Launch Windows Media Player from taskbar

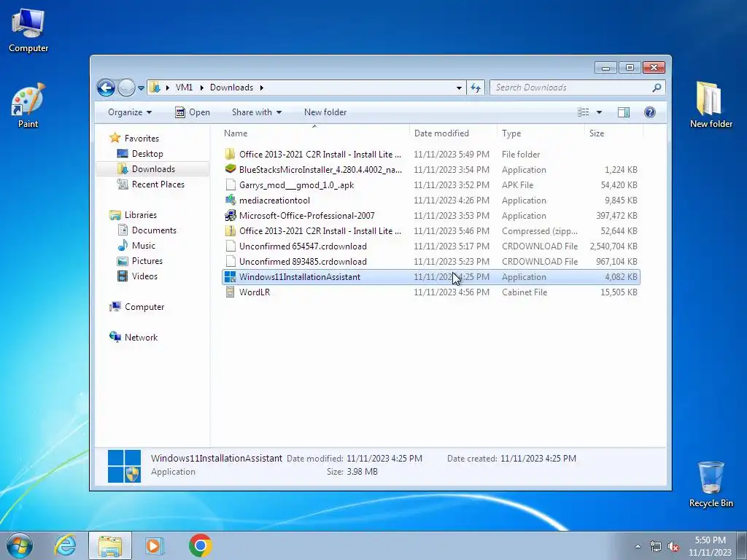pyautogui.click(x=155, y=545)
